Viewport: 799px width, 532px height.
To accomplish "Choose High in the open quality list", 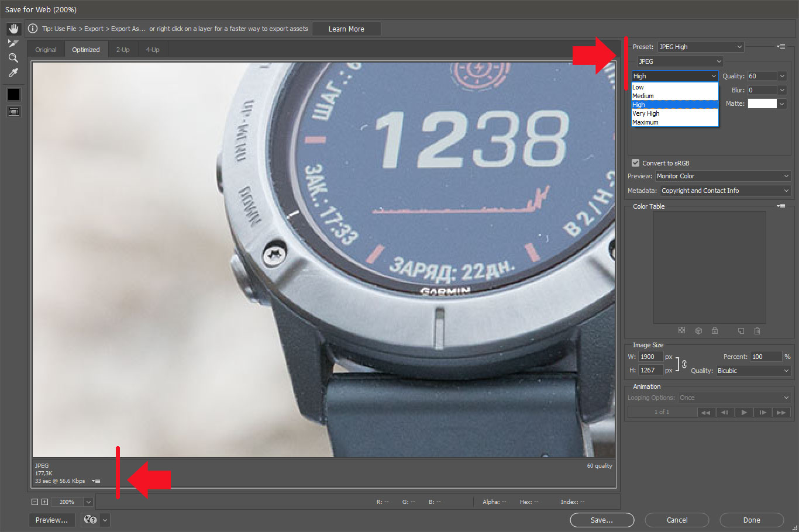I will click(674, 105).
